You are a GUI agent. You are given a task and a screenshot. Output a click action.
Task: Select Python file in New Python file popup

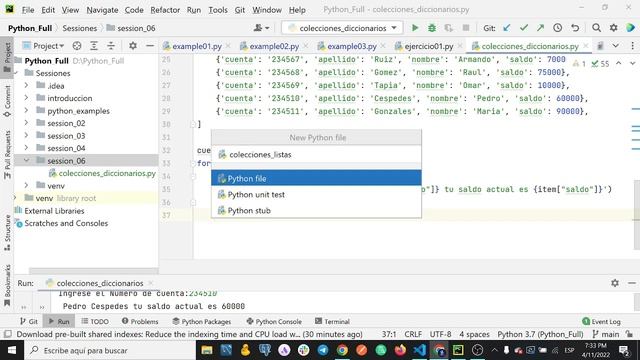point(316,178)
